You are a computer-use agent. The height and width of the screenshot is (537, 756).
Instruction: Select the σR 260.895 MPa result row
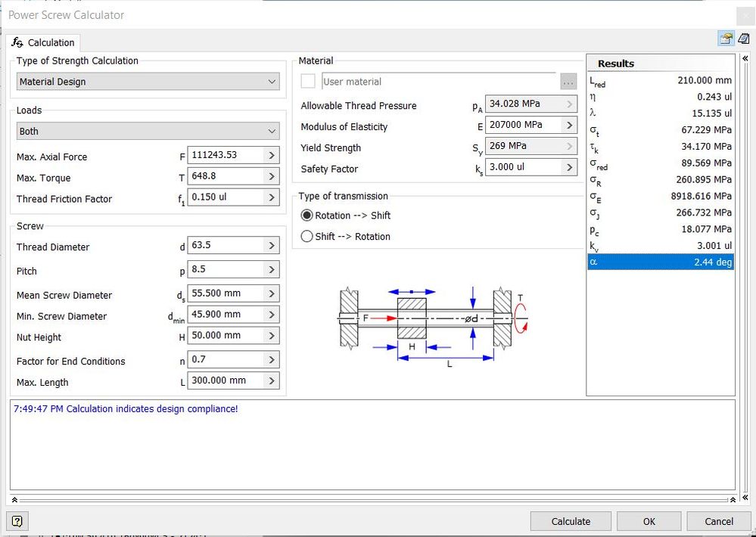[661, 180]
